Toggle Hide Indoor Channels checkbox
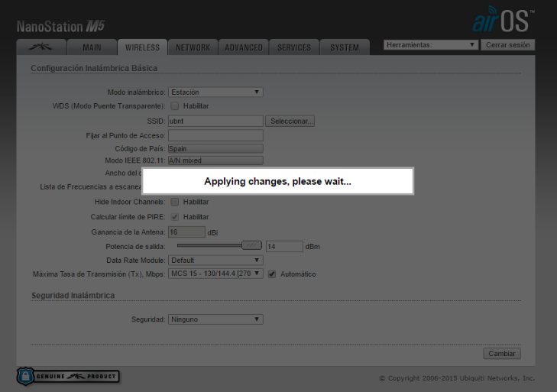 (174, 202)
